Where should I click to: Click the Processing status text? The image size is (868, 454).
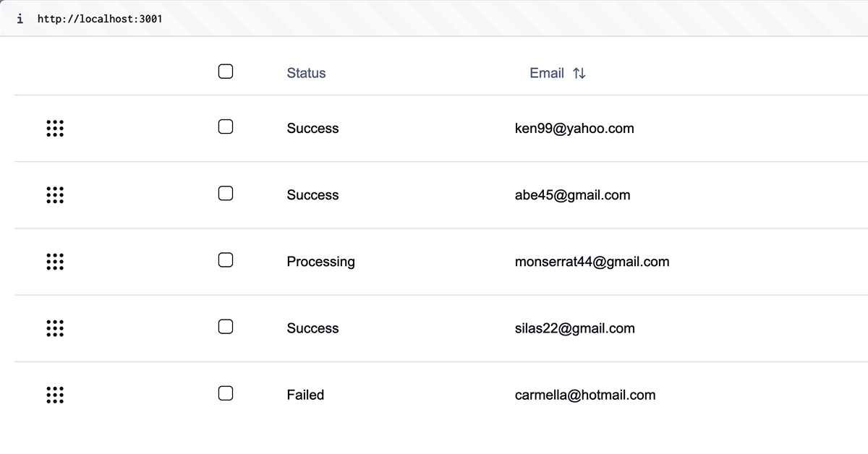pos(321,262)
